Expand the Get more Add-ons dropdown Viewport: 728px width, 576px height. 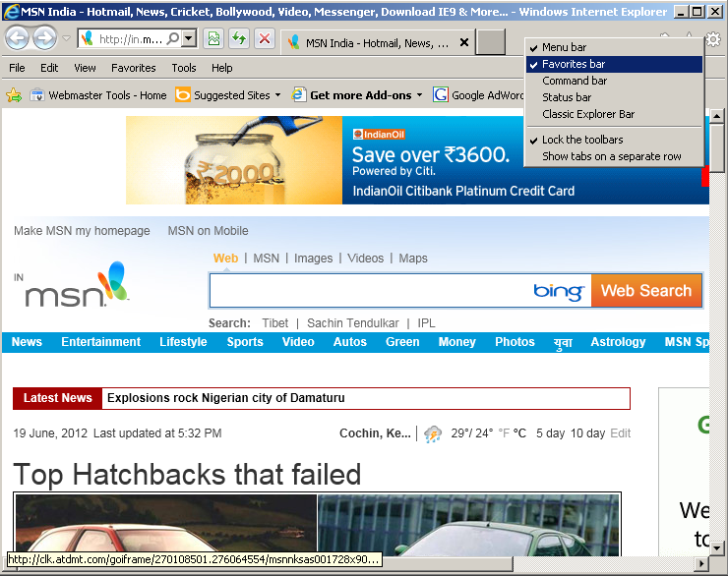[x=420, y=95]
